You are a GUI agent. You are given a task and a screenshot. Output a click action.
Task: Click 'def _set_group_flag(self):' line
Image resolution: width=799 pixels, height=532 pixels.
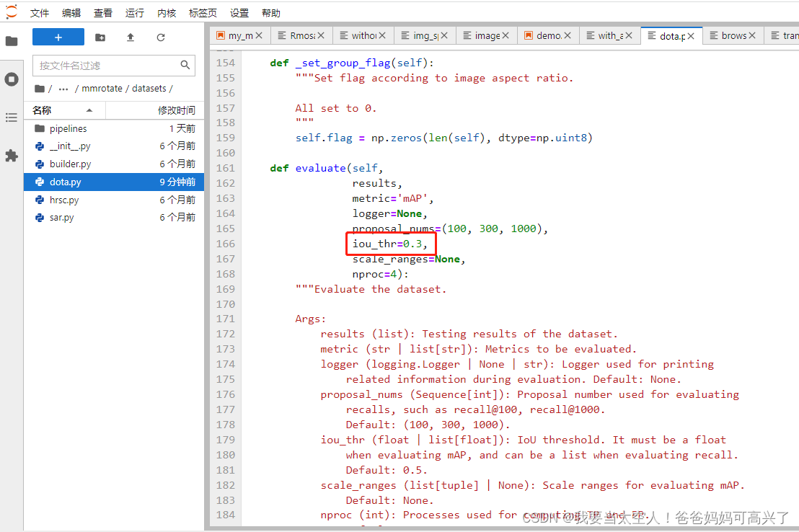[352, 63]
